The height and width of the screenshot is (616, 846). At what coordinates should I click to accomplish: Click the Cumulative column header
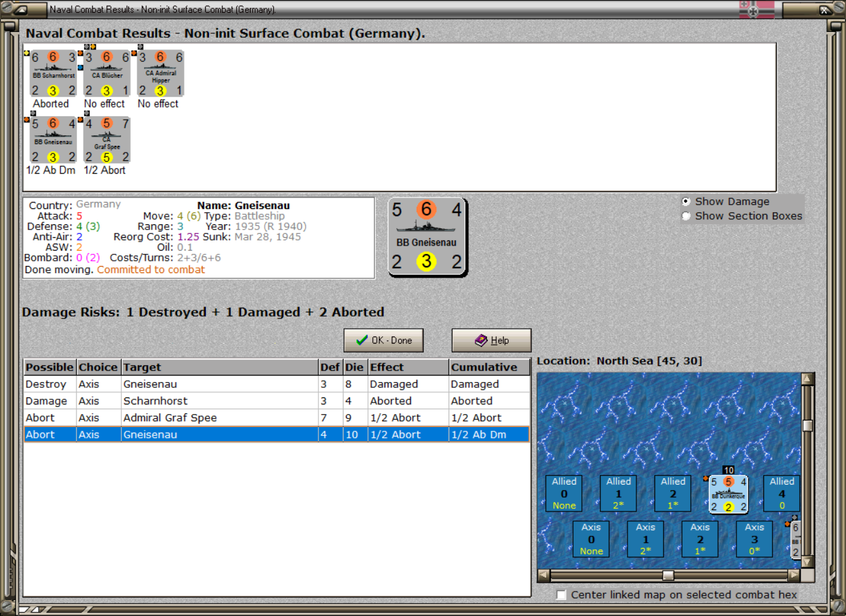(x=489, y=367)
